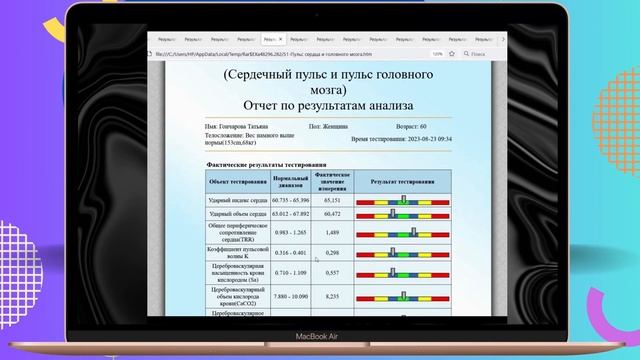
Task: Click the measured value 8,235
Action: pyautogui.click(x=332, y=296)
